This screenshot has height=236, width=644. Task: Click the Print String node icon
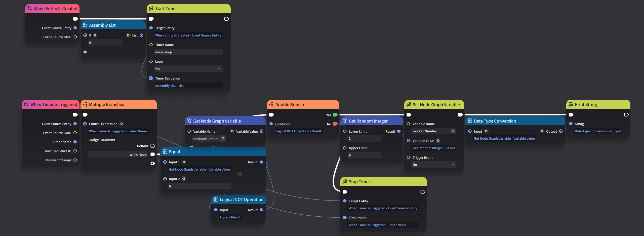(x=571, y=104)
